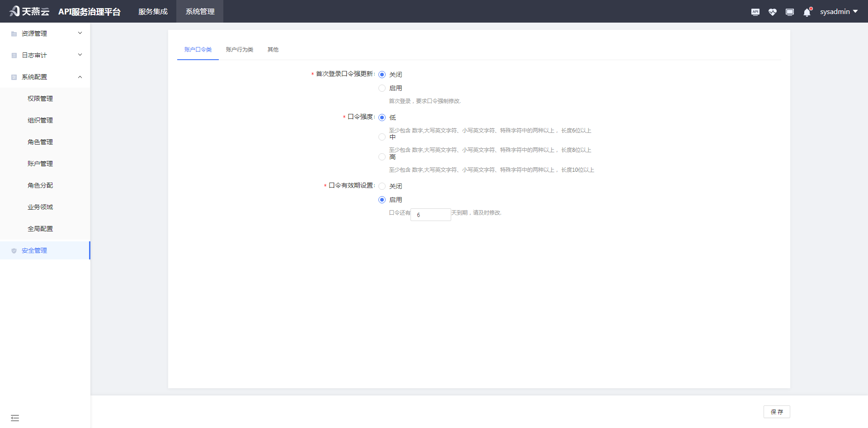
Task: Open 账户管理 in the sidebar
Action: point(40,164)
